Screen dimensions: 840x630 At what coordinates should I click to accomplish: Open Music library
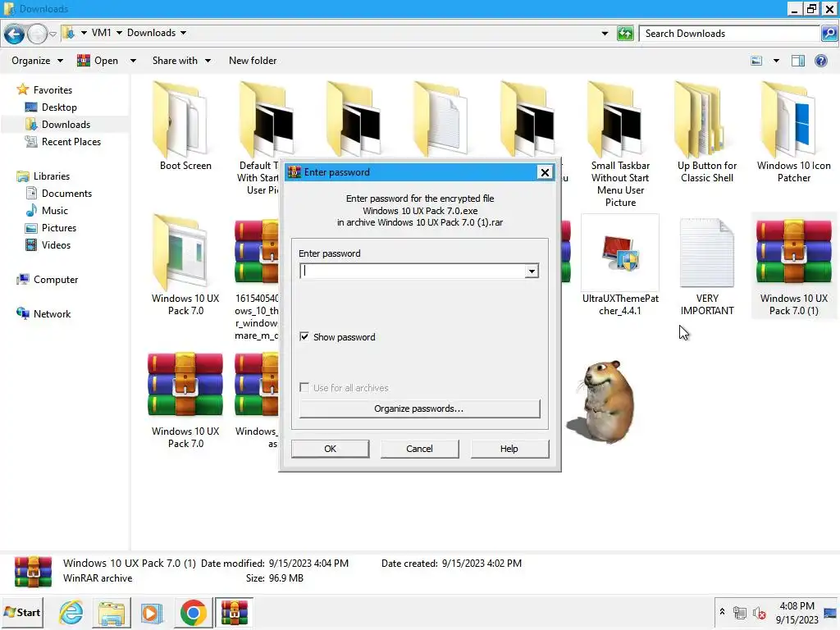55,210
